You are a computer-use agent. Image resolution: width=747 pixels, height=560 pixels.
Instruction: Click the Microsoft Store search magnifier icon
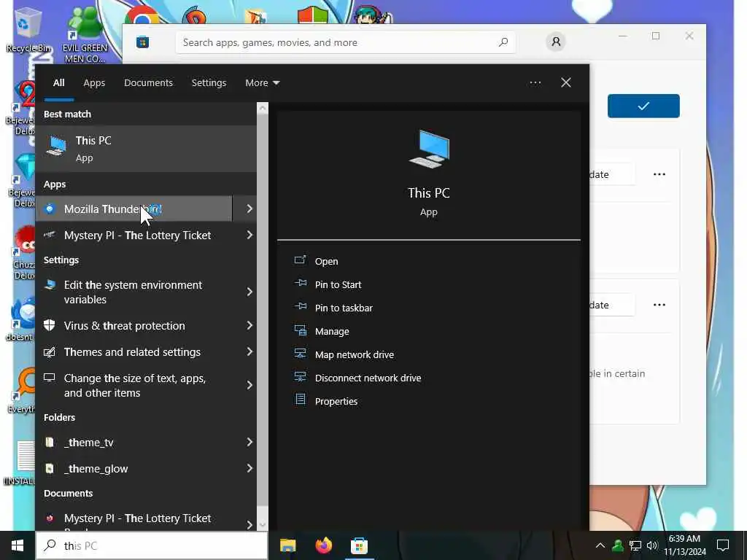coord(503,42)
